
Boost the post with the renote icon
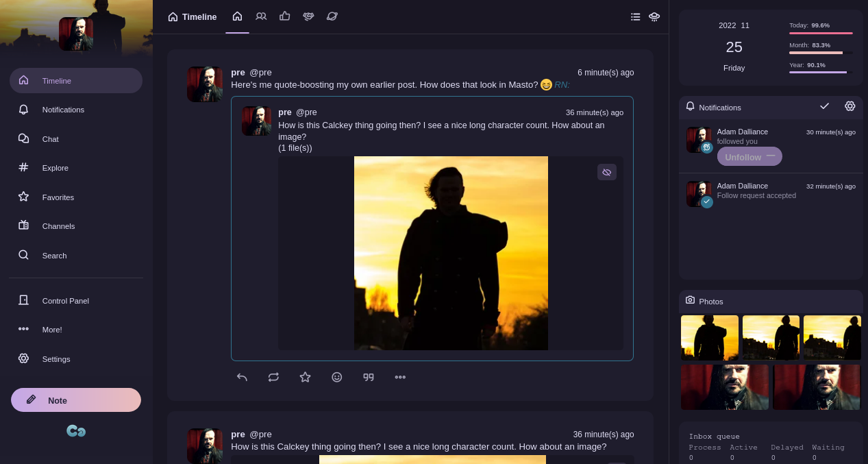[x=273, y=377]
